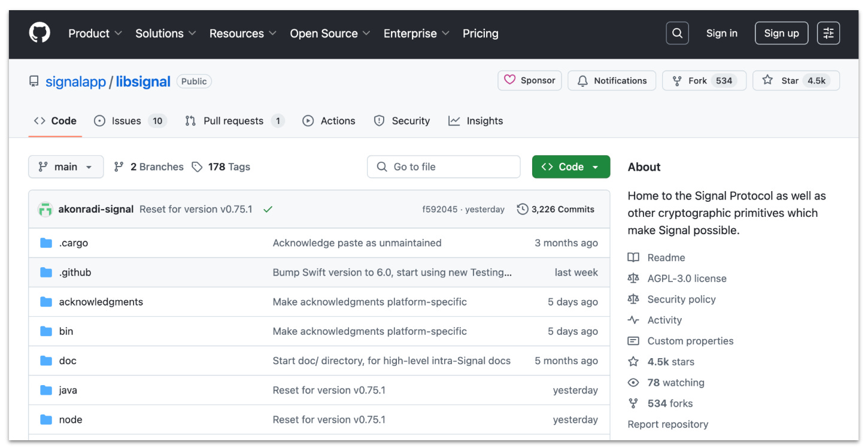The height and width of the screenshot is (448, 868).
Task: Open the Insights tab
Action: click(476, 121)
